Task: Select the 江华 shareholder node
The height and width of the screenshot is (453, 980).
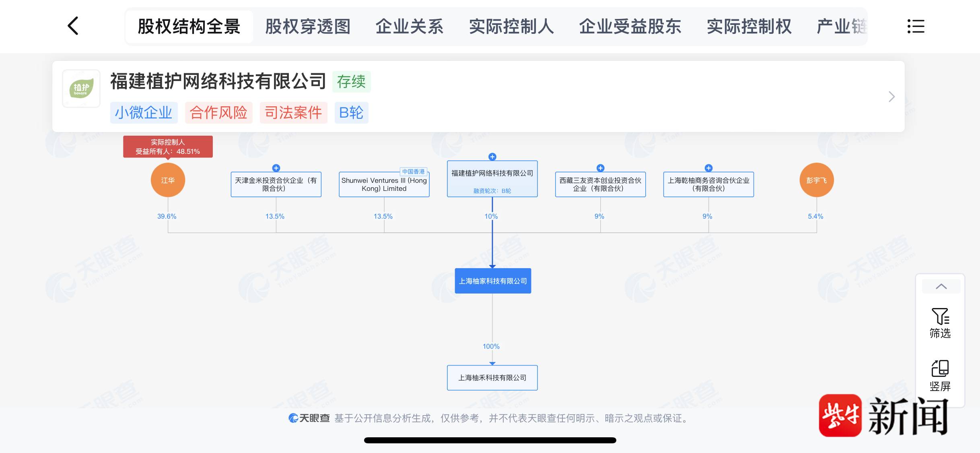Action: 168,180
